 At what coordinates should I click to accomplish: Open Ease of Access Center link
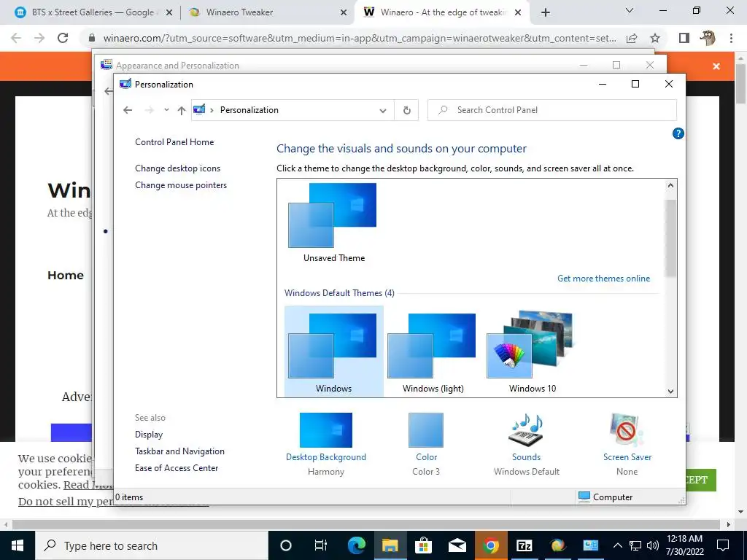point(177,468)
